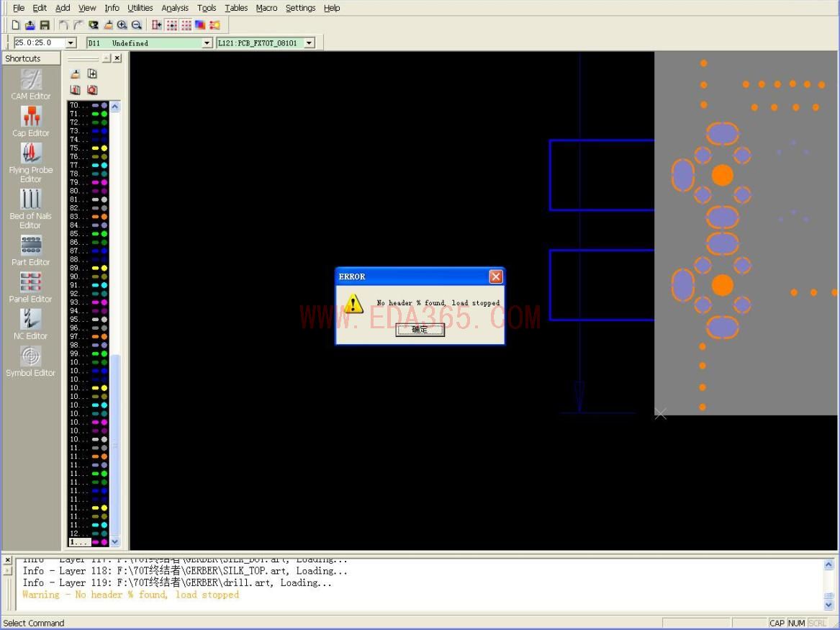Confirm the error dialog with 确定
Screen dimensions: 840x630
(x=420, y=330)
